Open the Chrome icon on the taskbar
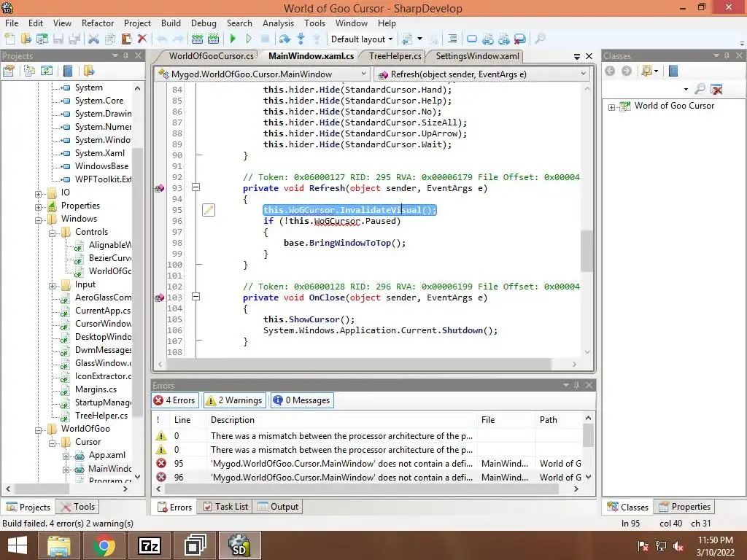 (x=104, y=545)
